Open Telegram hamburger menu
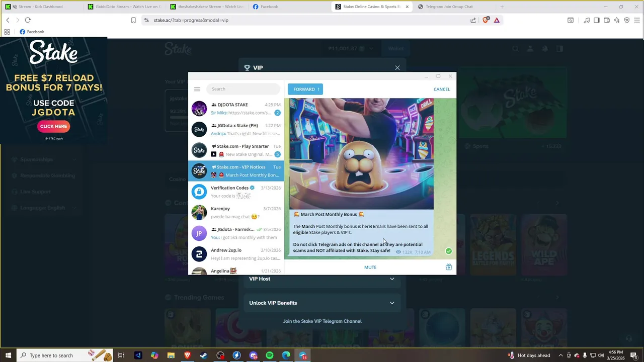Image resolution: width=644 pixels, height=362 pixels. (x=197, y=89)
